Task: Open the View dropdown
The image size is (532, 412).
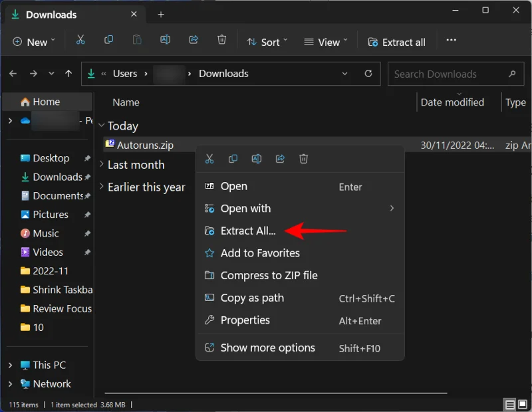Action: [326, 42]
